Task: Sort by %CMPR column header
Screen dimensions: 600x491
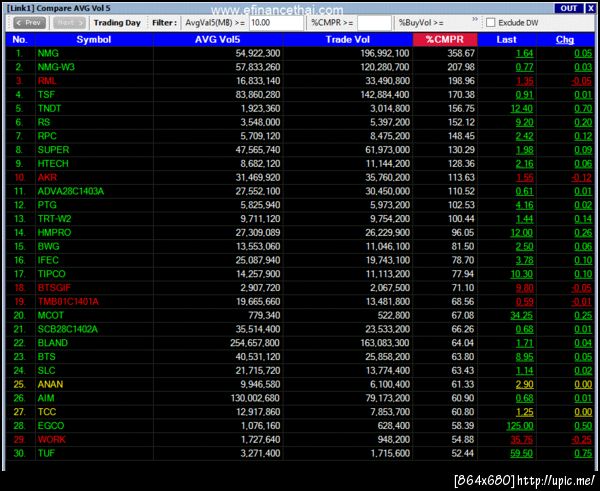Action: click(x=445, y=40)
